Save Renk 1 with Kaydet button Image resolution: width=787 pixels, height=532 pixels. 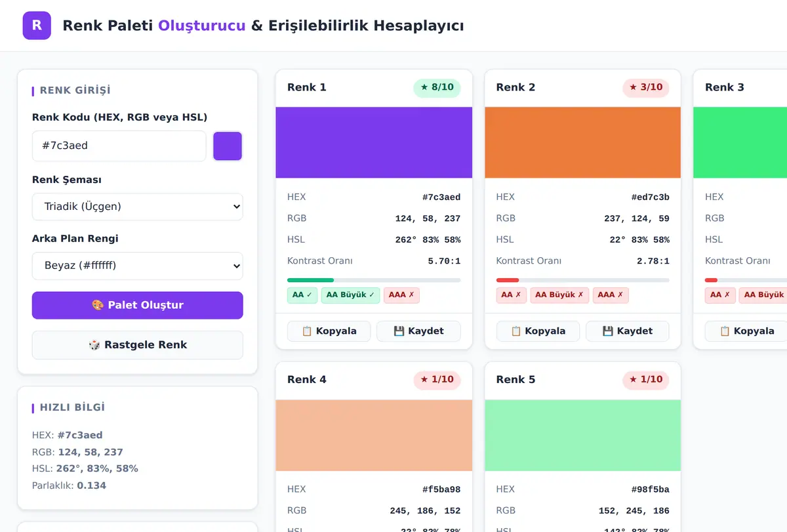pos(418,331)
